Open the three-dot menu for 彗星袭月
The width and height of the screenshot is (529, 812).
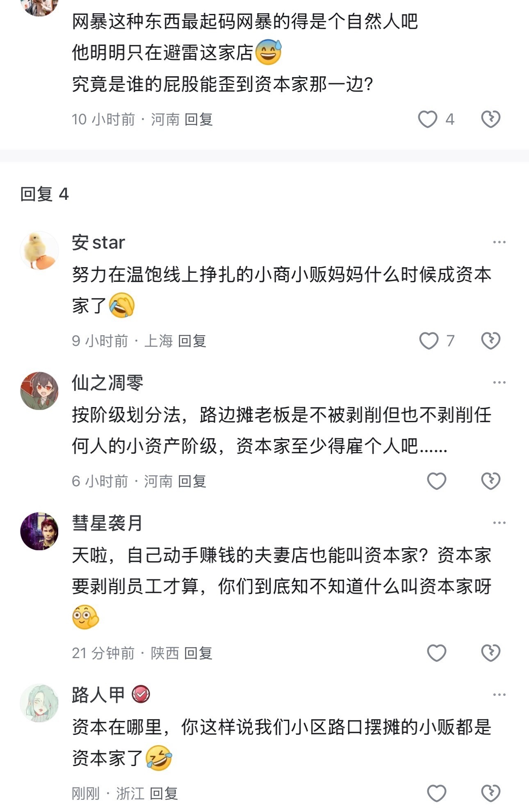tap(499, 523)
